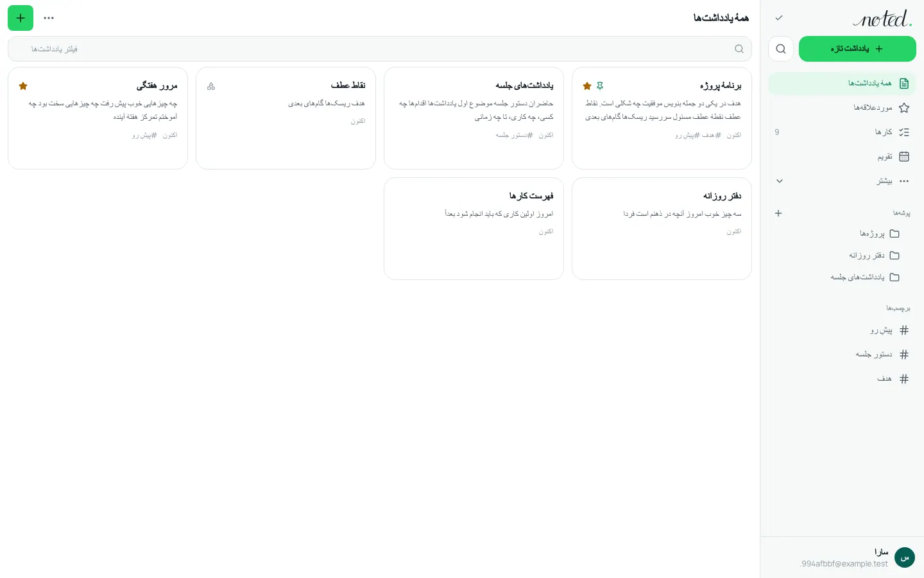Click the #دستور جلسه tag on the meeting notes card
Viewport: 924px width, 578px height.
tap(514, 136)
